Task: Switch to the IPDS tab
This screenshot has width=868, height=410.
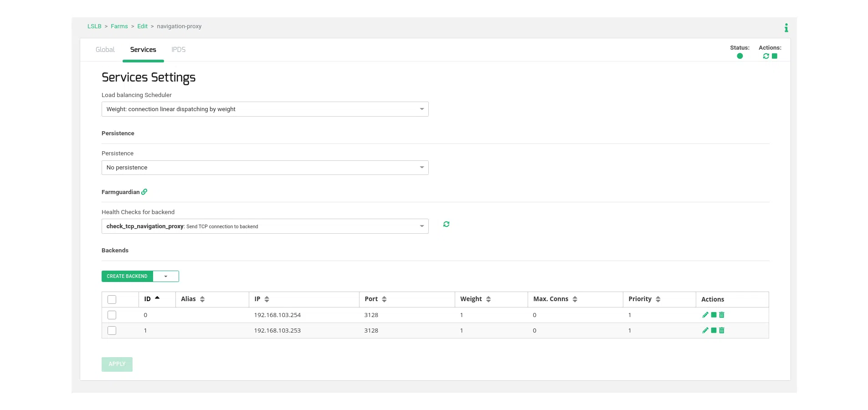Action: pos(178,50)
